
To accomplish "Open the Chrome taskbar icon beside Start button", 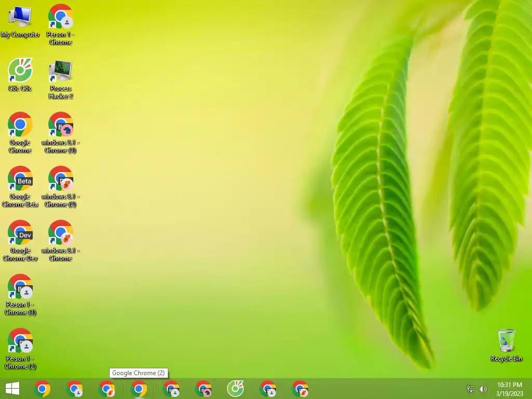I will (42, 389).
